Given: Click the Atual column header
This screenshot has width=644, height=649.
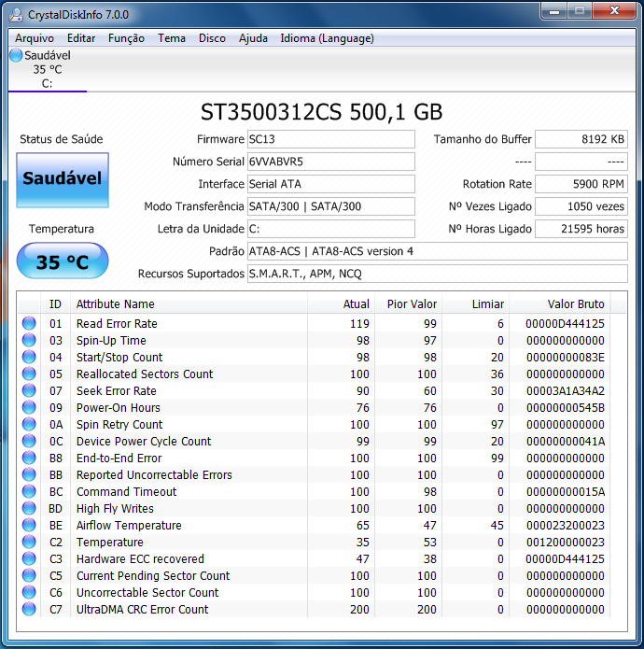Looking at the screenshot, I should click(x=341, y=303).
